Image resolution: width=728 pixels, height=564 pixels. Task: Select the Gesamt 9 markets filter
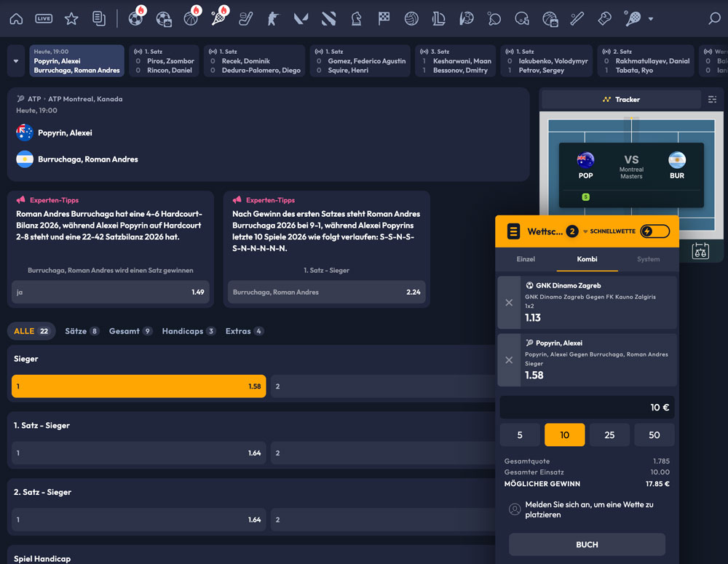pyautogui.click(x=130, y=331)
